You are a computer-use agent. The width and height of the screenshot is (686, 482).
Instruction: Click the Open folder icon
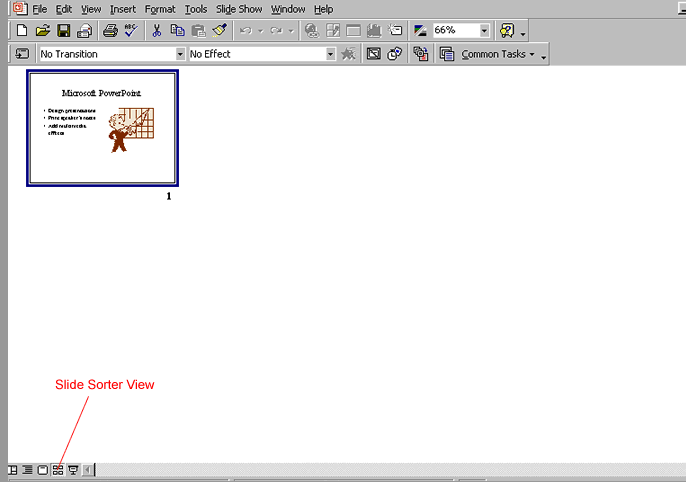(x=43, y=31)
